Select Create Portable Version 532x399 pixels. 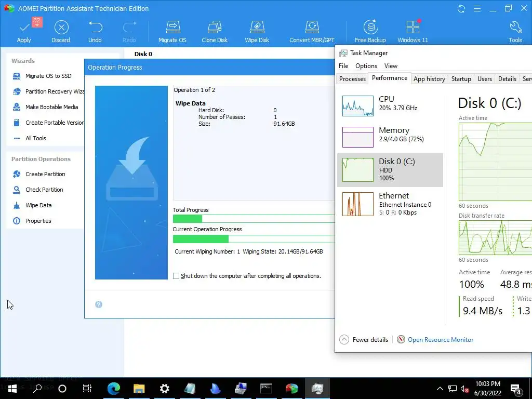click(x=48, y=123)
